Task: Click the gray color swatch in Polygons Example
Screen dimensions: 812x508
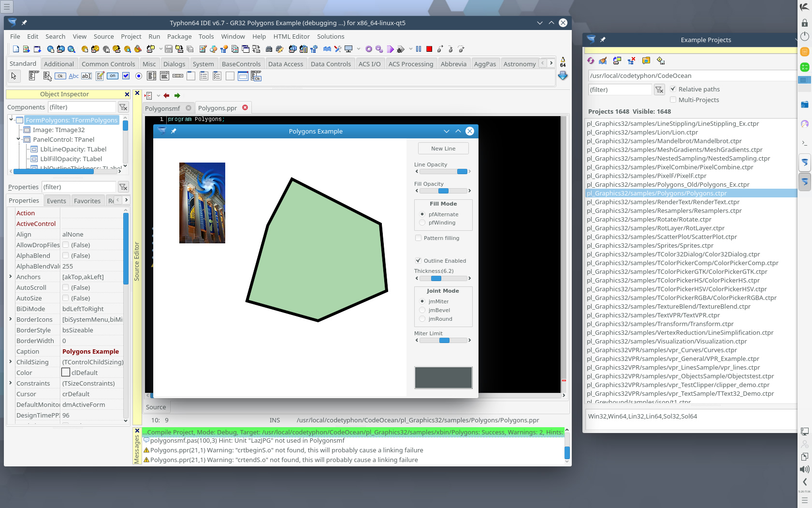Action: [443, 377]
